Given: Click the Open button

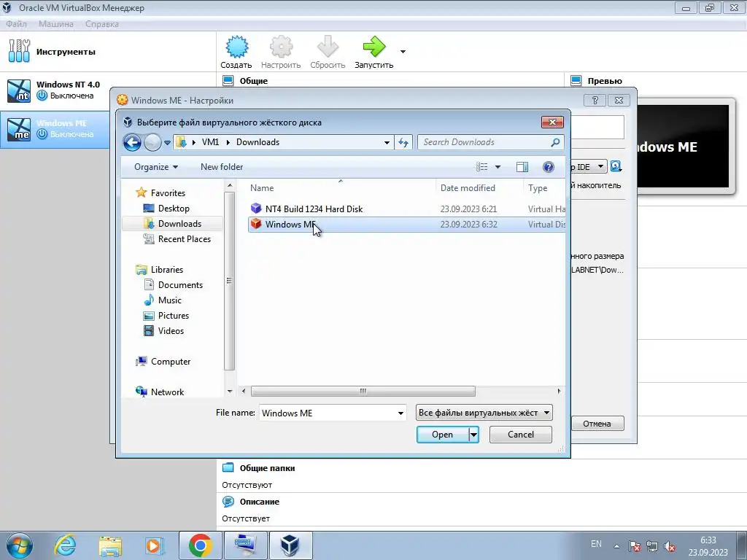Looking at the screenshot, I should (x=443, y=435).
